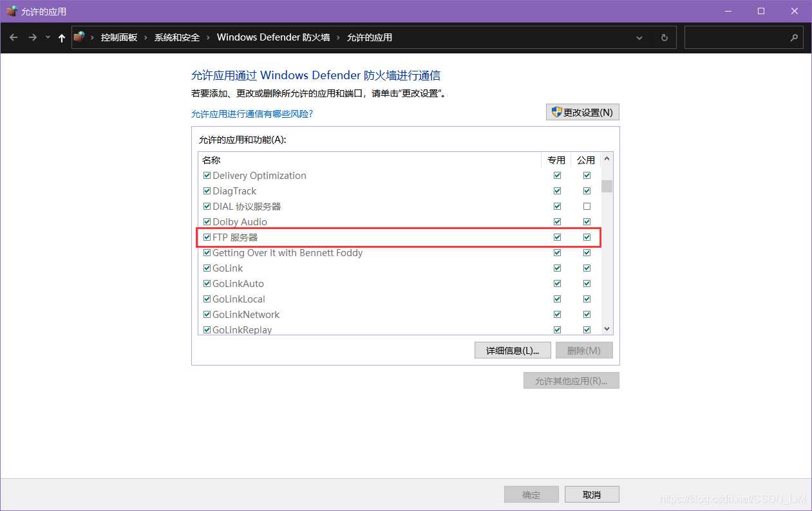The width and height of the screenshot is (812, 511).
Task: Toggle Getting Over It name checkbox
Action: coord(207,252)
